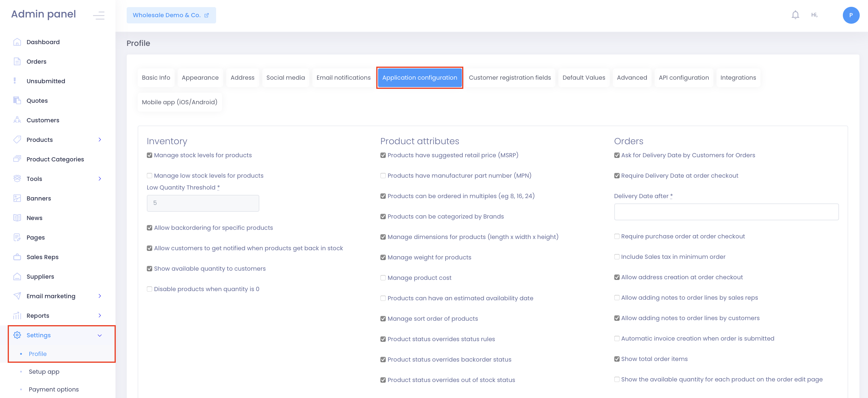Check Require purchase order at checkout
The width and height of the screenshot is (868, 398).
[x=616, y=237]
